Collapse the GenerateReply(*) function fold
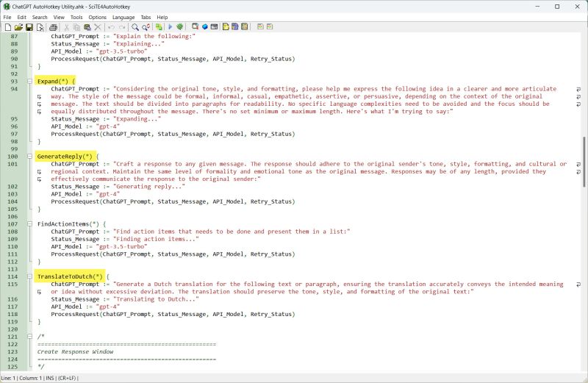 point(29,157)
